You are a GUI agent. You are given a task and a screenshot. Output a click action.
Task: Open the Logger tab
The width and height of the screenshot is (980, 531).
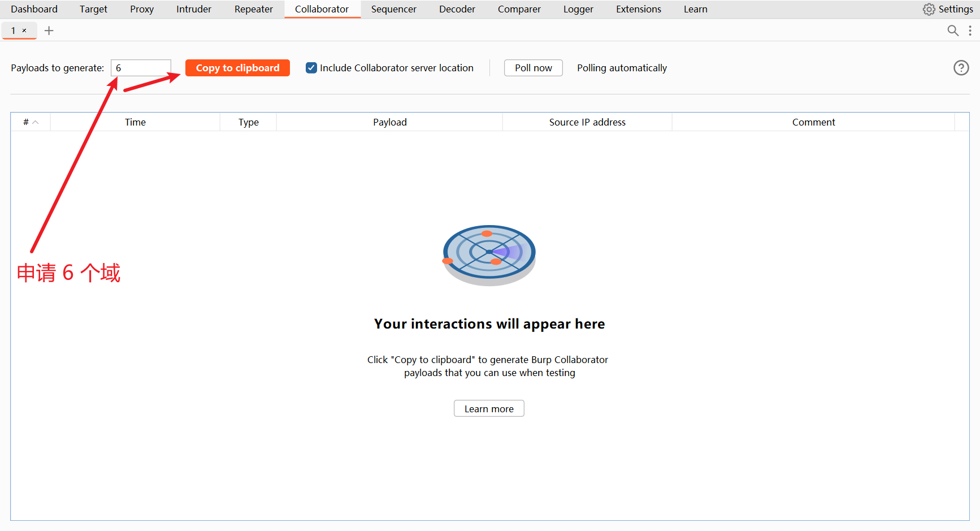[578, 9]
